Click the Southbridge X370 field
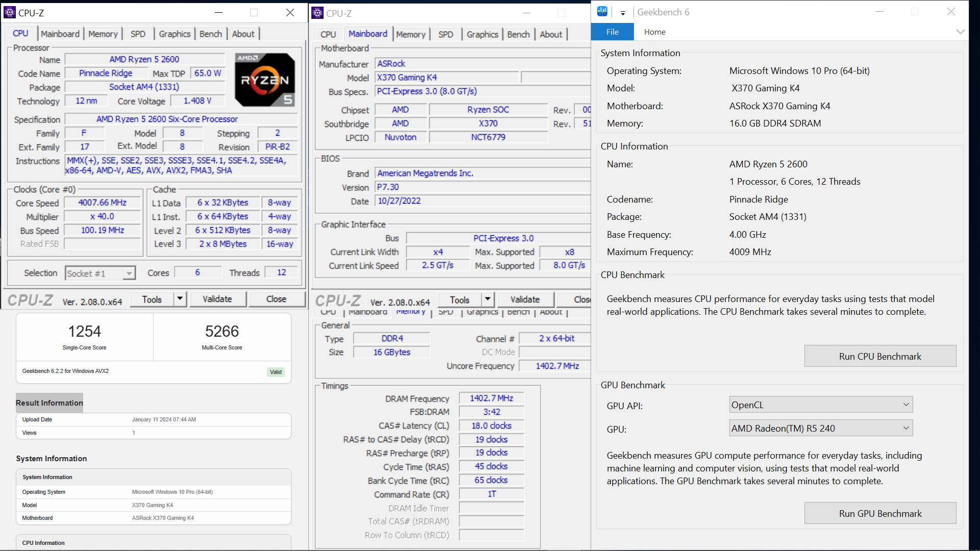The image size is (980, 551). [488, 123]
